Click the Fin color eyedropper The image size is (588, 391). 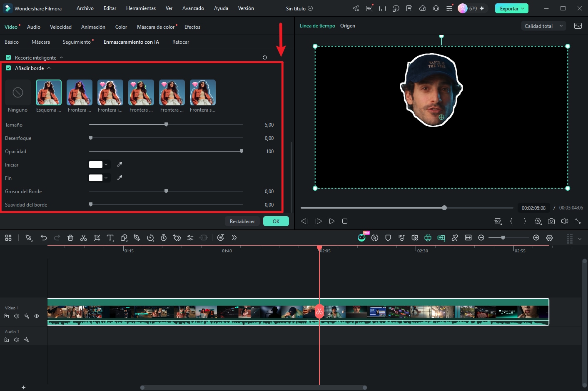pyautogui.click(x=120, y=178)
